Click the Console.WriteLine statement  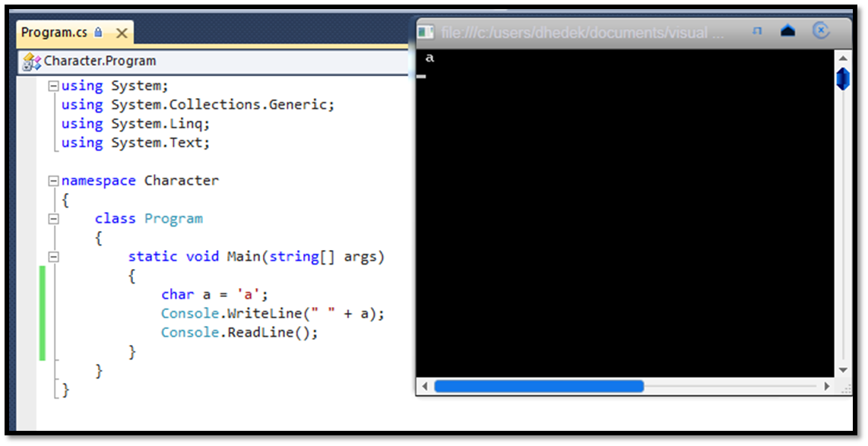[x=272, y=313]
